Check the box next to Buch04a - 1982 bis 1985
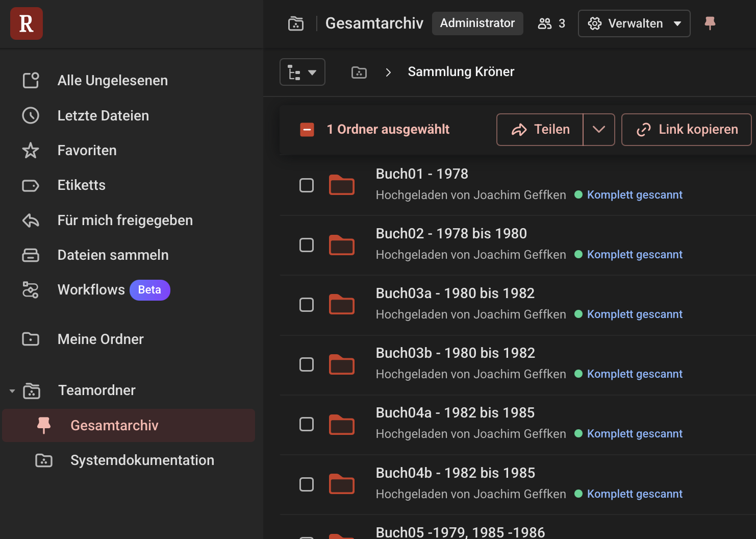Screen dimensions: 756x539 [307, 424]
